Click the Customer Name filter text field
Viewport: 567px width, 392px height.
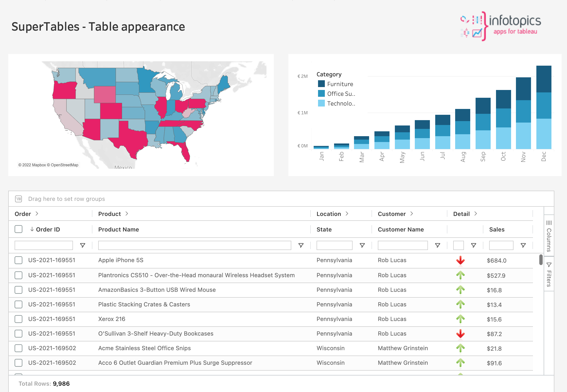coord(403,245)
